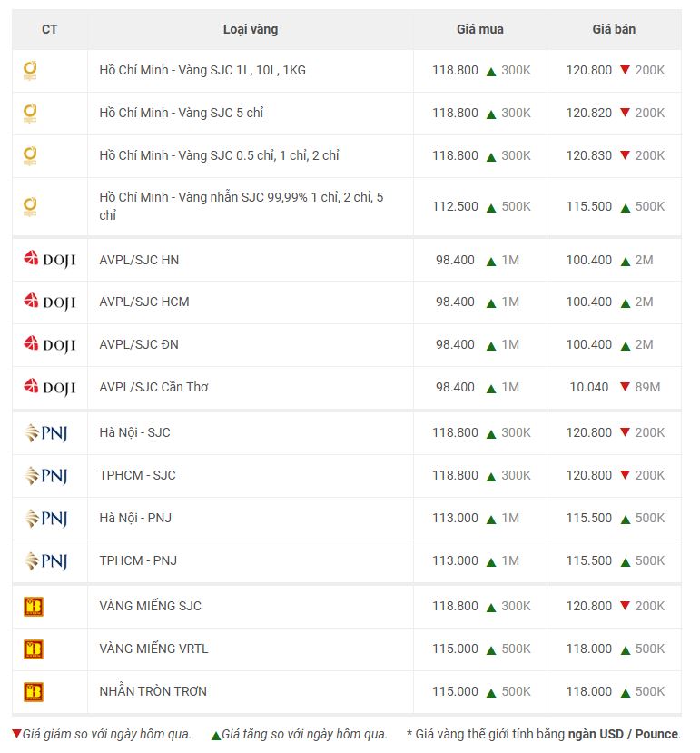The image size is (700, 753).
Task: Click sell price 10.040 in Cần Thơ row
Action: click(x=588, y=387)
